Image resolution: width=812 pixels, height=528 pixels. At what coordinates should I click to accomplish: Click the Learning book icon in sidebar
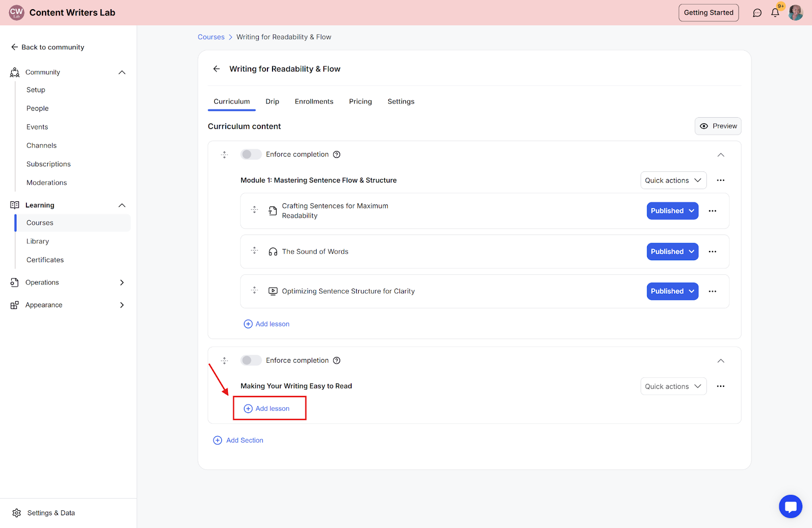15,205
